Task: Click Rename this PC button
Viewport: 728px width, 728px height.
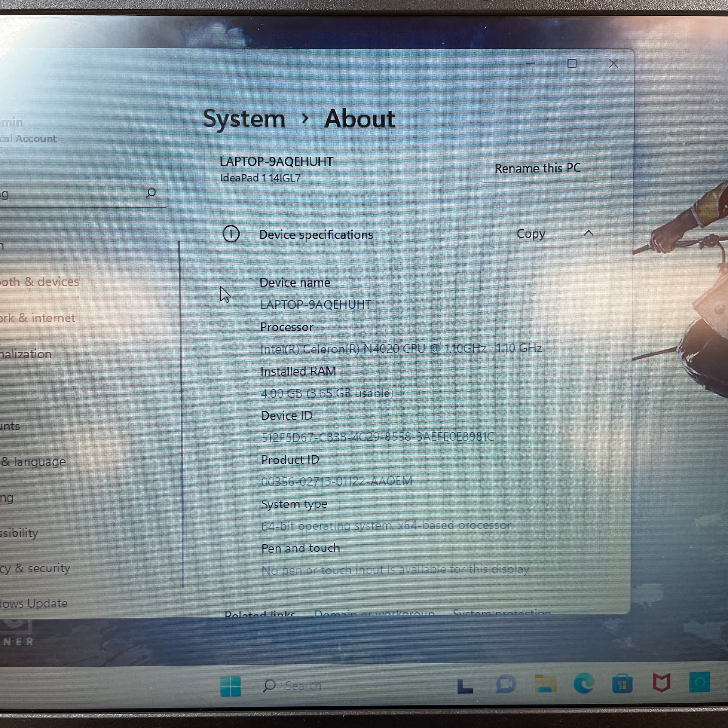Action: [x=537, y=168]
